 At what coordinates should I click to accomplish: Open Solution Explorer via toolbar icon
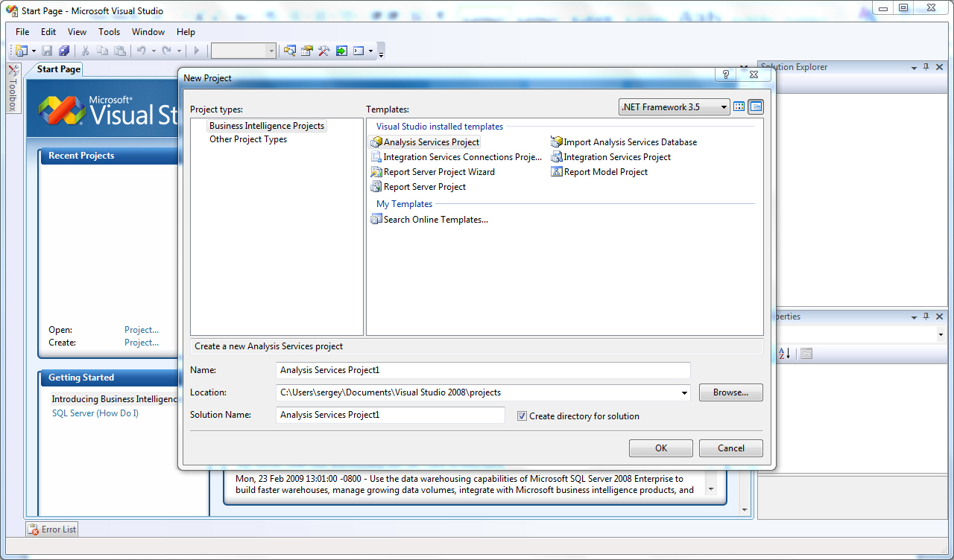[x=290, y=51]
